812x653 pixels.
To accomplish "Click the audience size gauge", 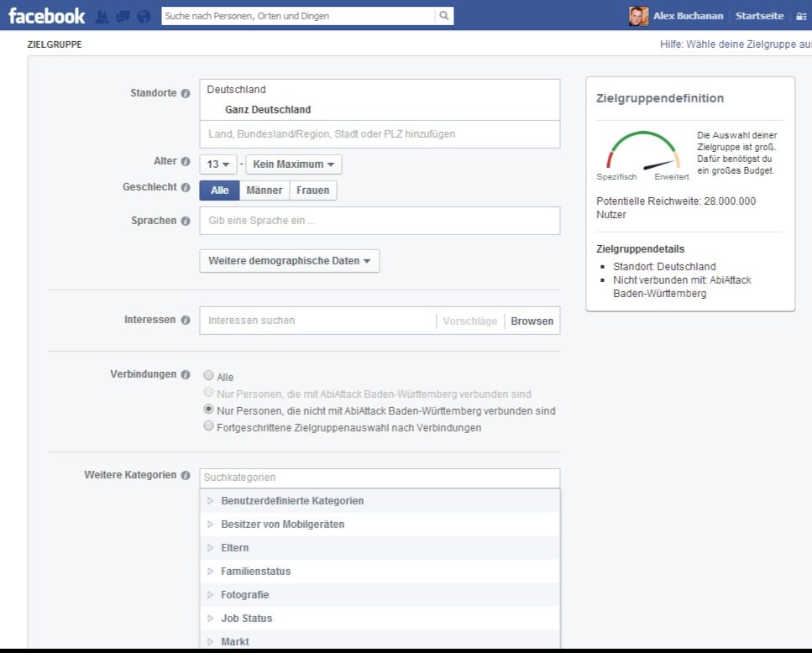I will 642,151.
